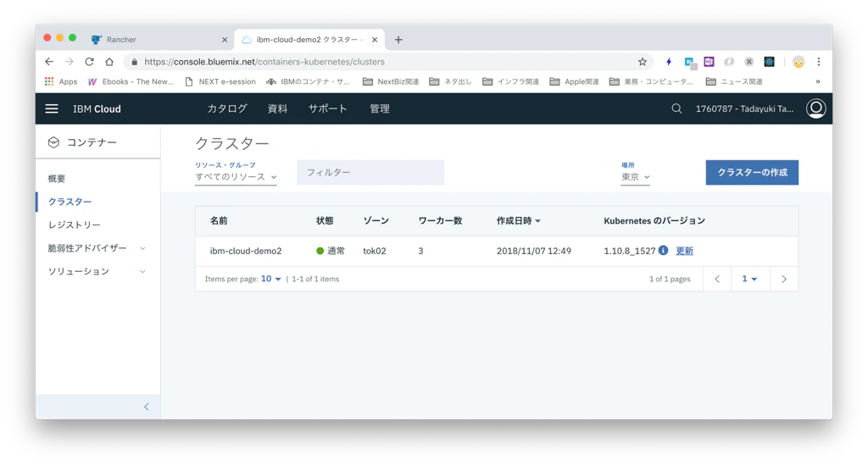
Task: Go to previous page of results
Action: (x=717, y=279)
